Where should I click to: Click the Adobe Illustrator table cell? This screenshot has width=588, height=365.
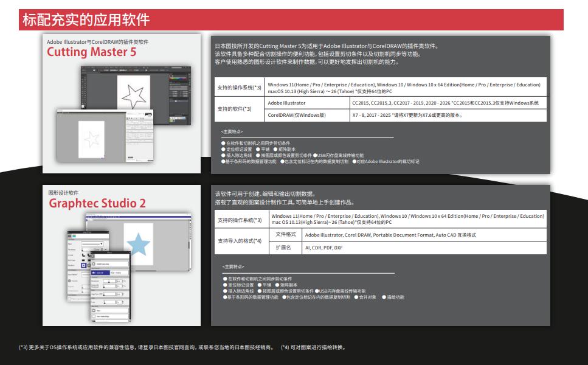[x=287, y=103]
